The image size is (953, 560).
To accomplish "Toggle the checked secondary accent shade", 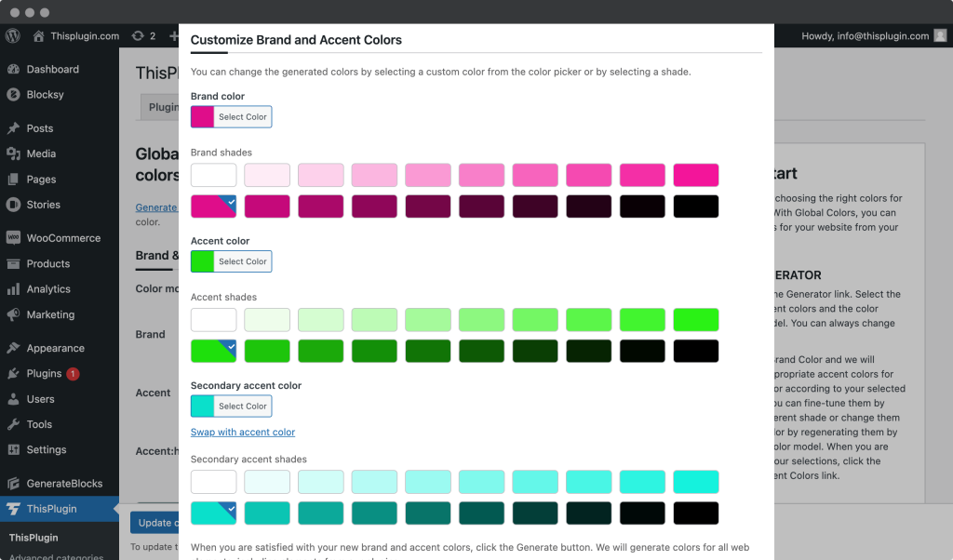I will click(x=213, y=513).
